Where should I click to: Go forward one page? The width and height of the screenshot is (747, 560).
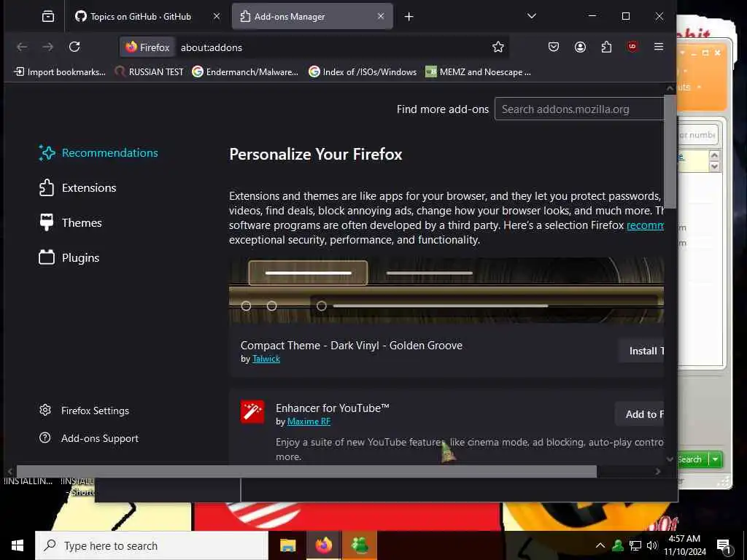pos(48,47)
